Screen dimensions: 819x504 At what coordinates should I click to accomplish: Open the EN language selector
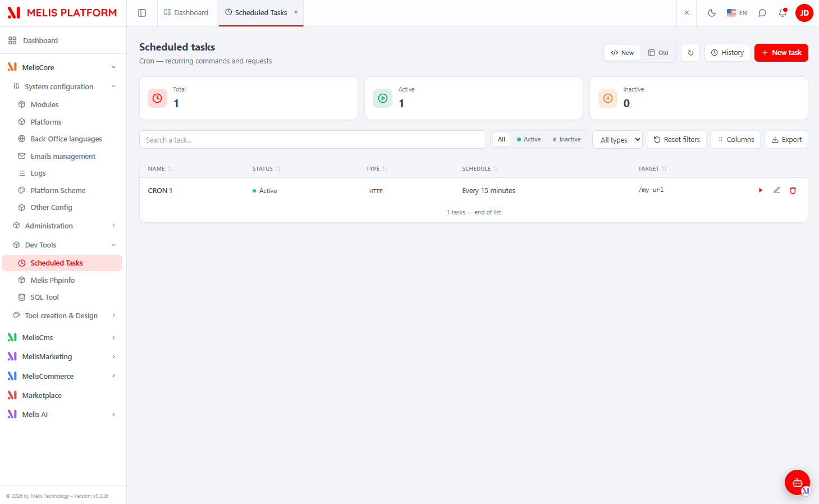[736, 13]
